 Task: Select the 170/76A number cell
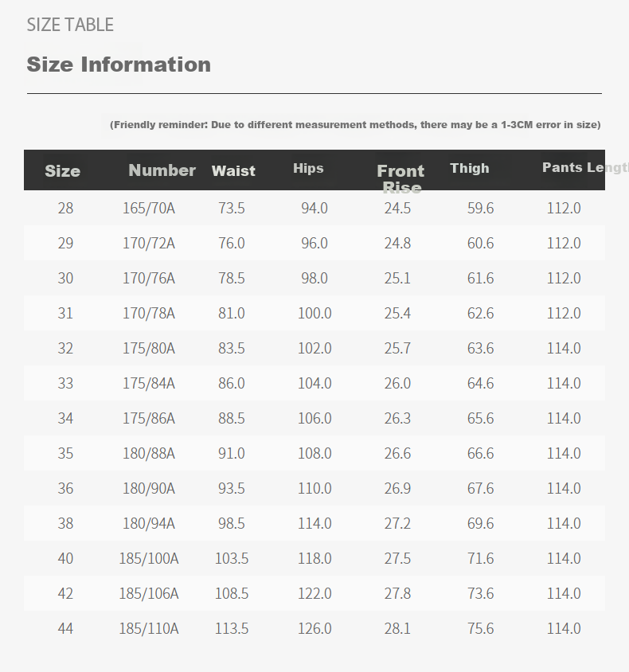click(x=149, y=279)
